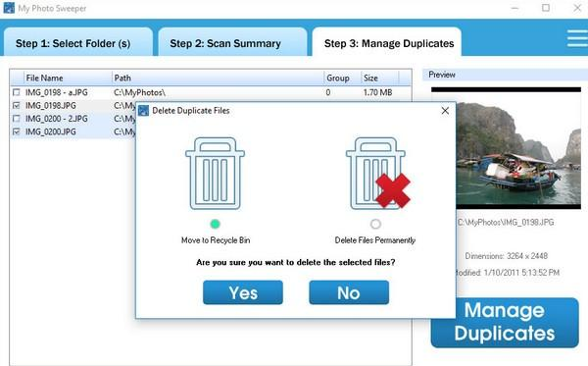
Task: Open the hamburger menu icon
Action: 577,38
